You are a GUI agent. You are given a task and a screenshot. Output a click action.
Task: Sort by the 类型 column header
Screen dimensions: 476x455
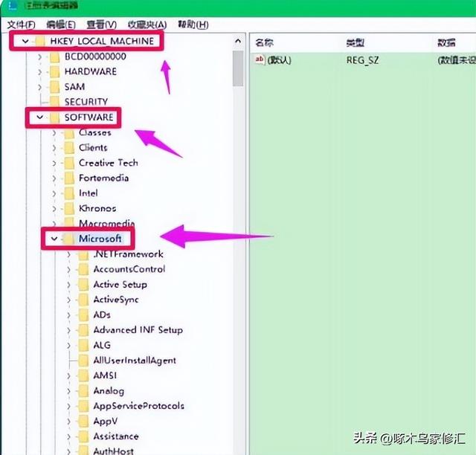point(356,43)
